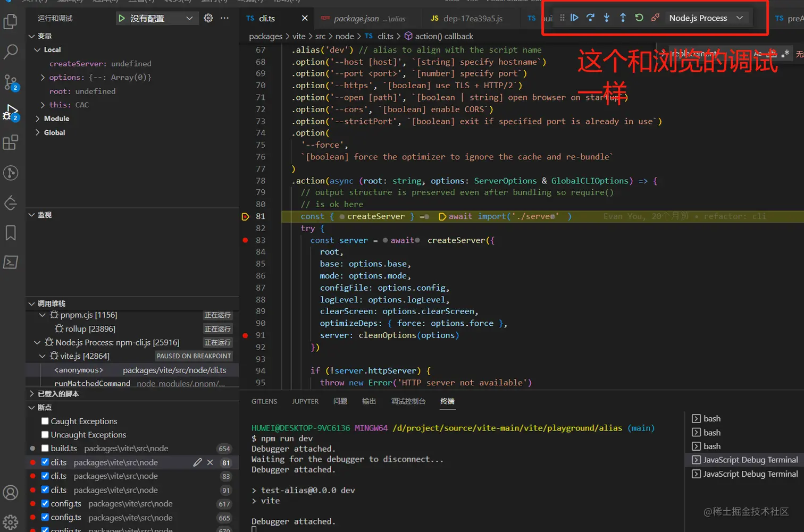The width and height of the screenshot is (804, 532).
Task: Open the Source Control view
Action: [x=11, y=82]
